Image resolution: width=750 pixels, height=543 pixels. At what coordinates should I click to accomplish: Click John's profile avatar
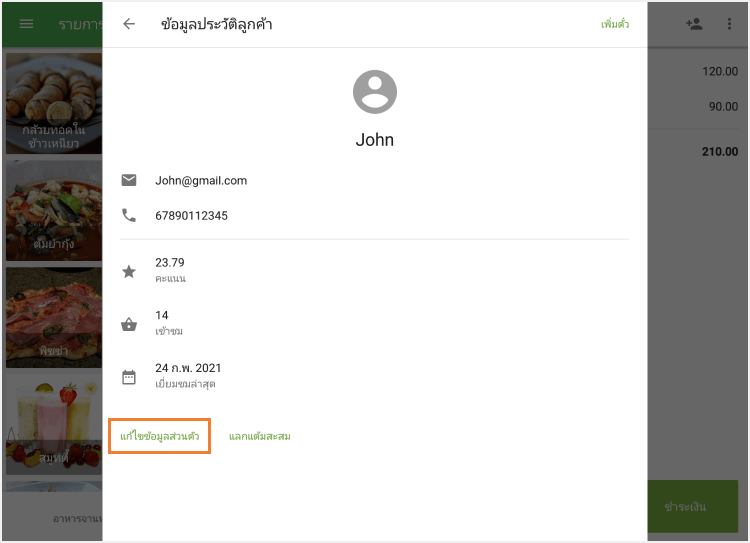pyautogui.click(x=375, y=92)
